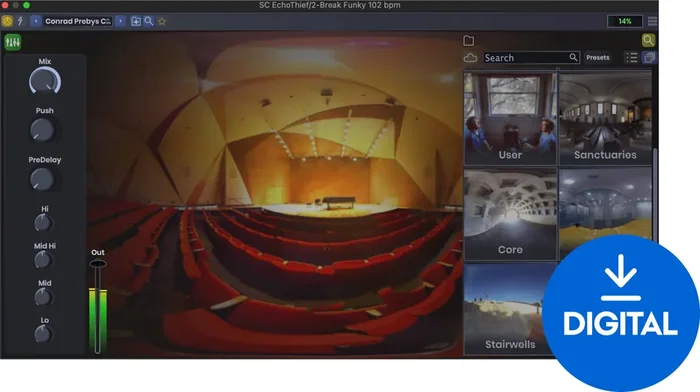Click the lightning bolt icon in the toolbar
The height and width of the screenshot is (392, 700).
pos(20,21)
